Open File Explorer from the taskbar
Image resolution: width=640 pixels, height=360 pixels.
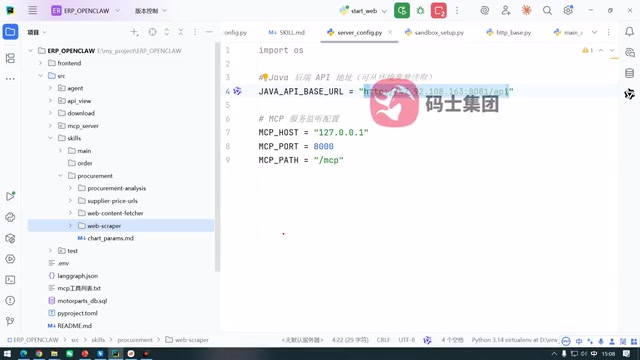[x=54, y=353]
